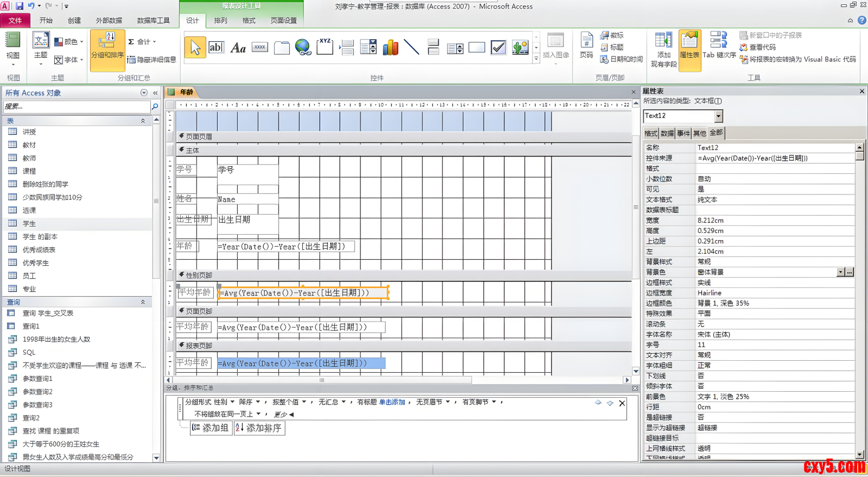This screenshot has height=477, width=868.
Task: Choose the chart control with the bar graph icon
Action: pyautogui.click(x=390, y=48)
